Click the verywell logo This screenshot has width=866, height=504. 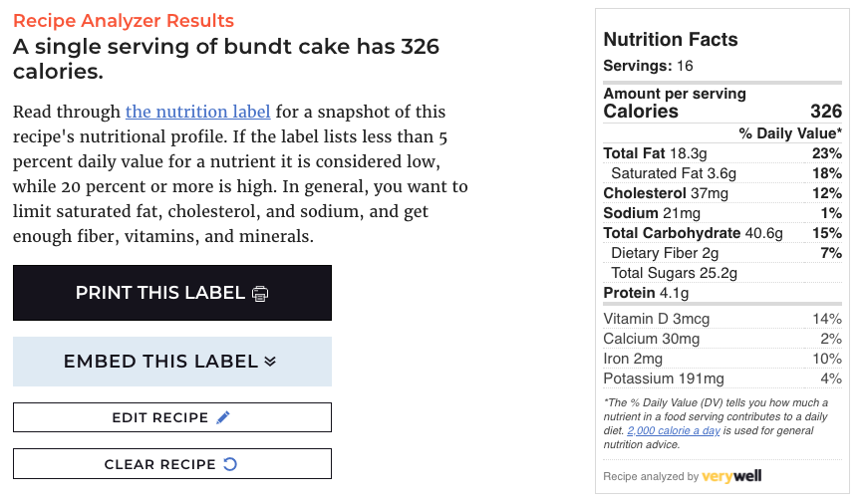pos(731,476)
